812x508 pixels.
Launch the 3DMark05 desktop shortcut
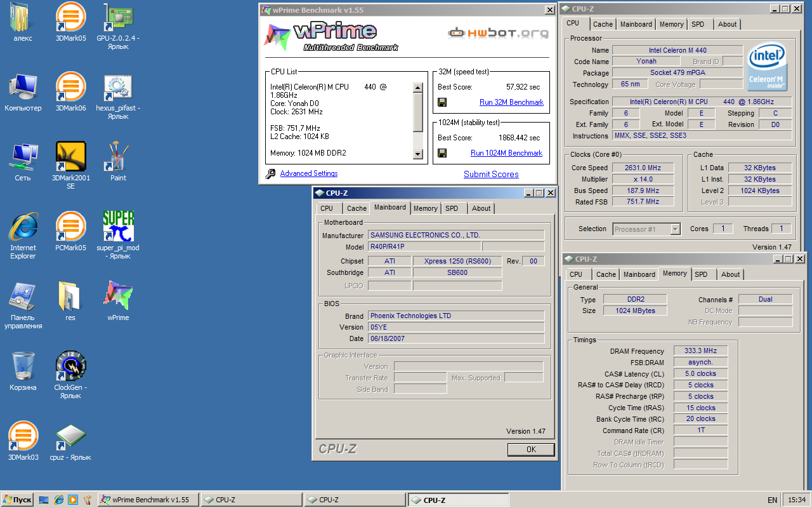(x=70, y=18)
